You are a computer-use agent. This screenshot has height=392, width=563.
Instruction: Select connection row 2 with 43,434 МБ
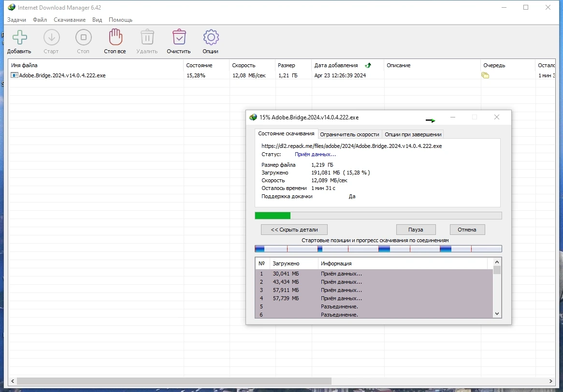click(x=374, y=282)
